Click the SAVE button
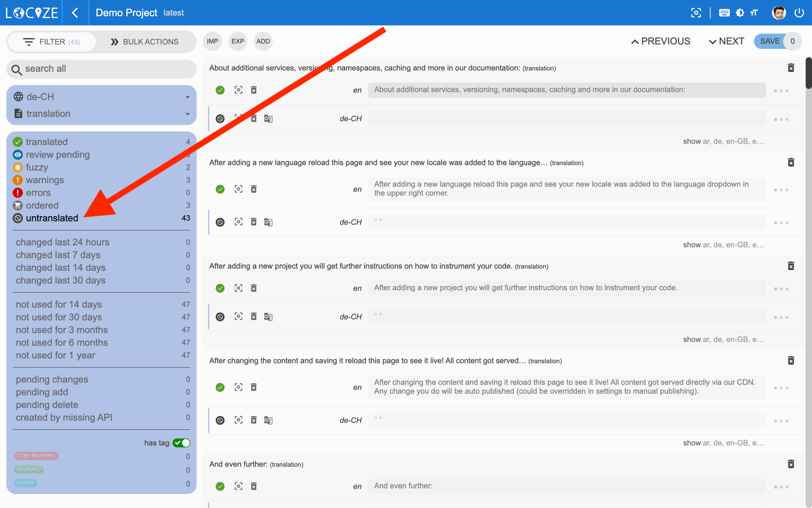 769,41
